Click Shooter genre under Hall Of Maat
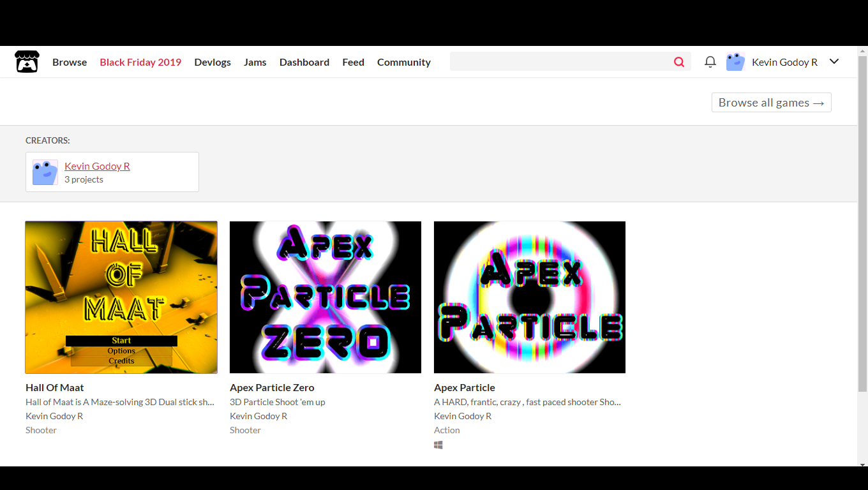The image size is (868, 490). click(x=41, y=430)
